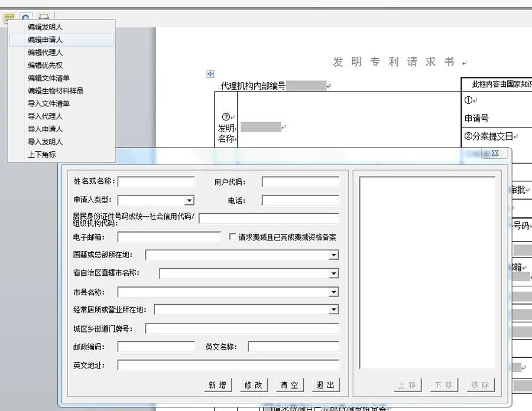Viewport: 532px width, 411px height.
Task: Expand the 国籍或总部所在地 dropdown
Action: (x=335, y=255)
